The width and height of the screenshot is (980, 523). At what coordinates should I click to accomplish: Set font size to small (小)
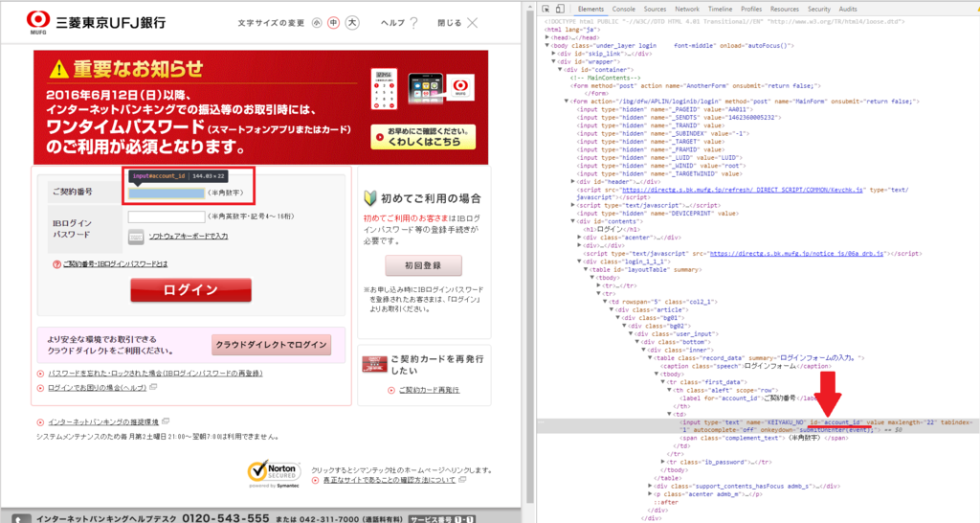point(317,23)
